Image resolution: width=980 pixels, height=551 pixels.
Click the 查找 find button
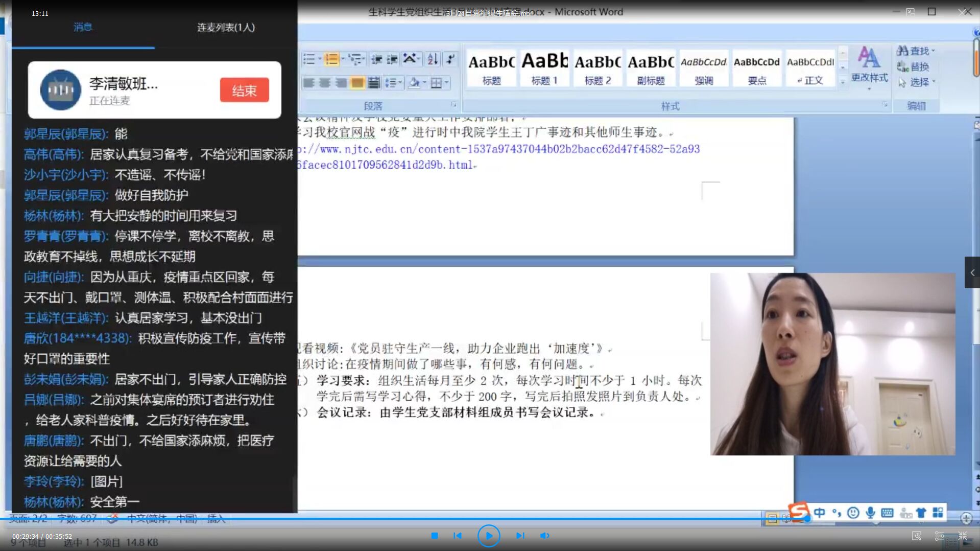916,51
